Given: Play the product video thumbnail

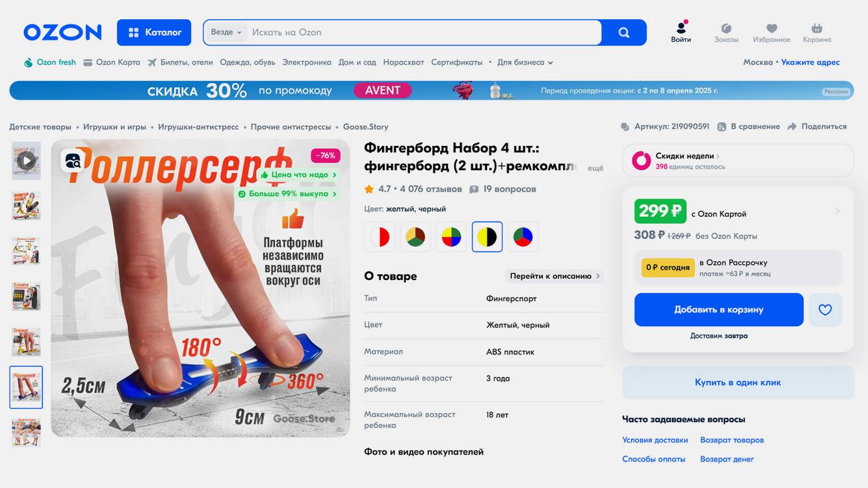Looking at the screenshot, I should (x=26, y=161).
